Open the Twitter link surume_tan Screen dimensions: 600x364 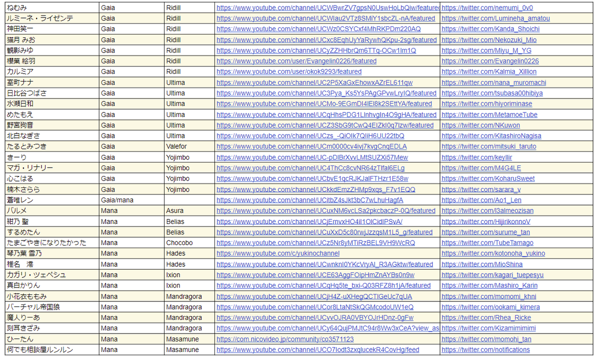486,232
